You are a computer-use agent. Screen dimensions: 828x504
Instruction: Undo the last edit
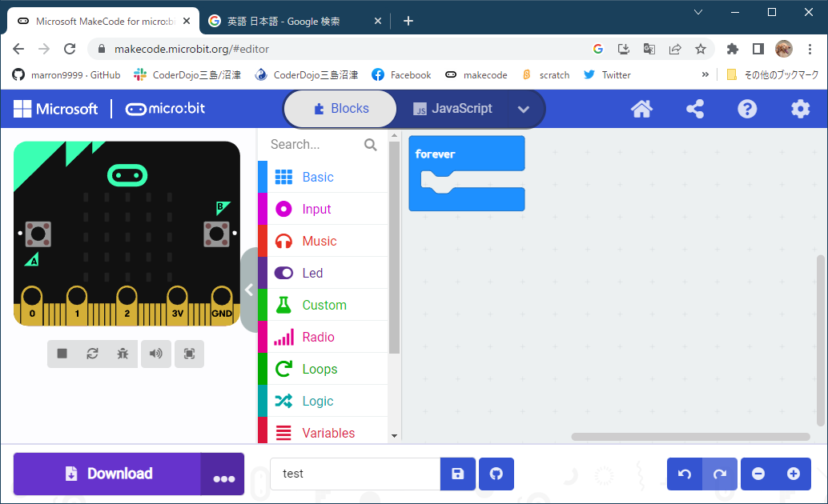pyautogui.click(x=684, y=474)
